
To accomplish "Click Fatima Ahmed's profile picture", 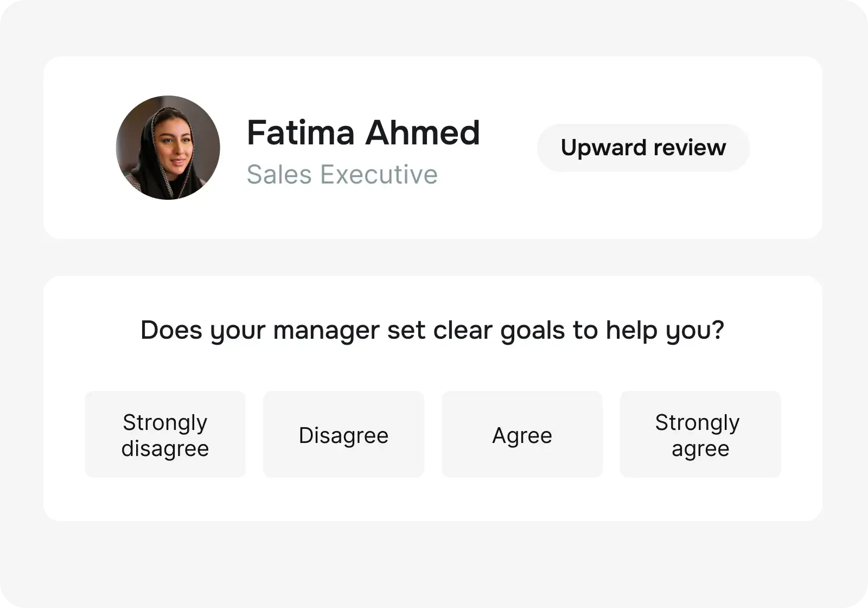I will click(x=168, y=147).
